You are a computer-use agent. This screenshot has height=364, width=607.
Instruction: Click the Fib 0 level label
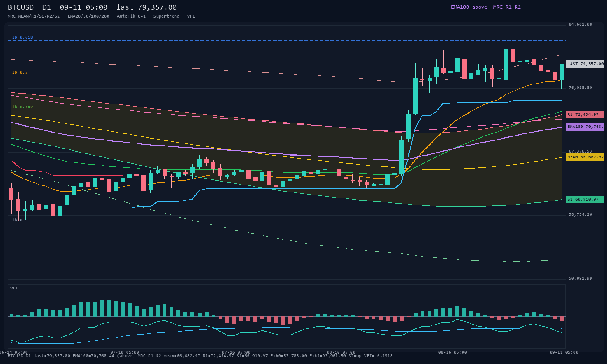point(16,220)
